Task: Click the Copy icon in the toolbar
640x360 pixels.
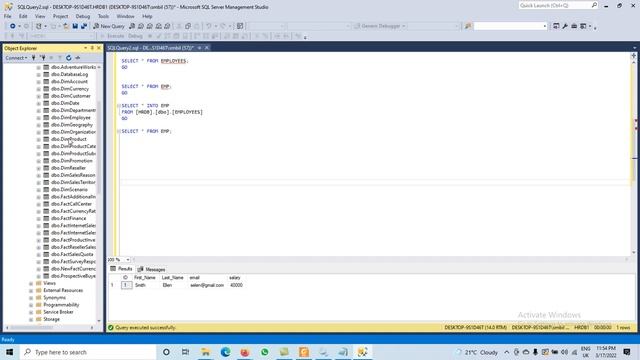Action: pos(188,26)
